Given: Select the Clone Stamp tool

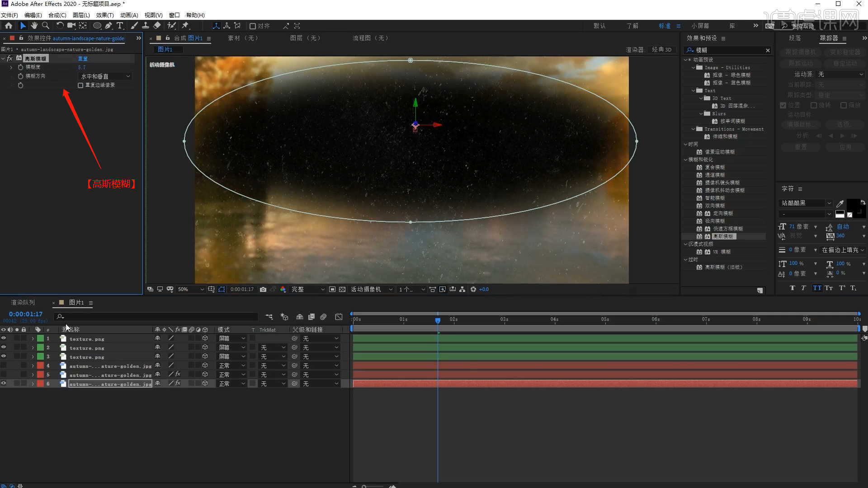Looking at the screenshot, I should coord(146,26).
